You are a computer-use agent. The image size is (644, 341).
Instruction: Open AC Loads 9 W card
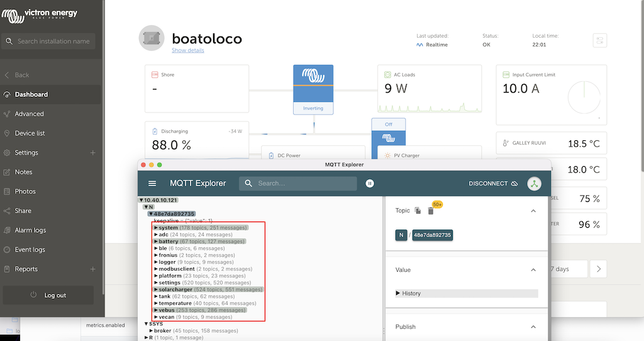coord(430,88)
